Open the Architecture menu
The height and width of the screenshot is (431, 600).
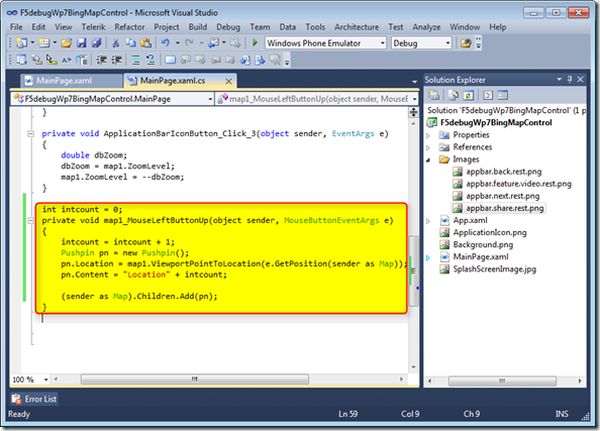click(357, 27)
